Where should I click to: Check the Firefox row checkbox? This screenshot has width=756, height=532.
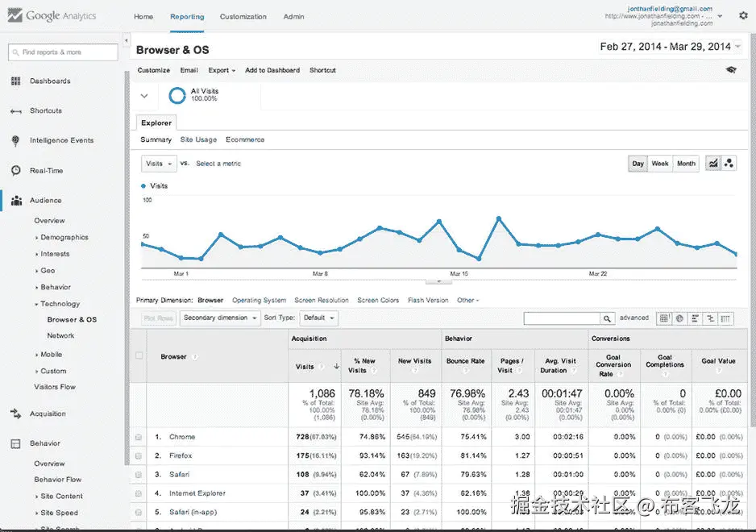coord(139,455)
